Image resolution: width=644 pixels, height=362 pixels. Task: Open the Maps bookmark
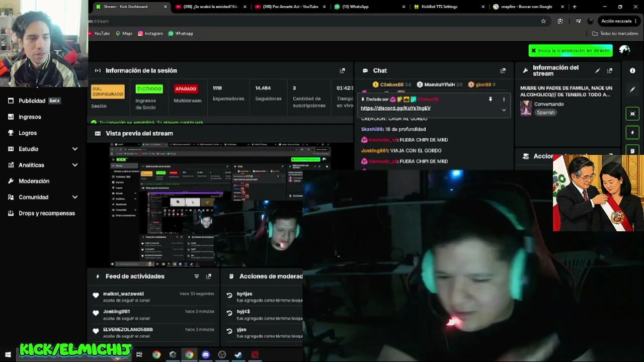pyautogui.click(x=124, y=33)
